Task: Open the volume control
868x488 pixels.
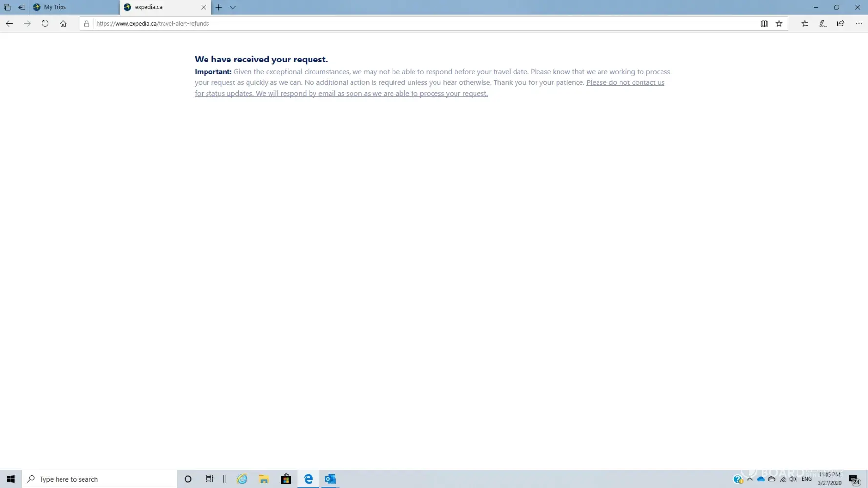Action: [x=793, y=479]
